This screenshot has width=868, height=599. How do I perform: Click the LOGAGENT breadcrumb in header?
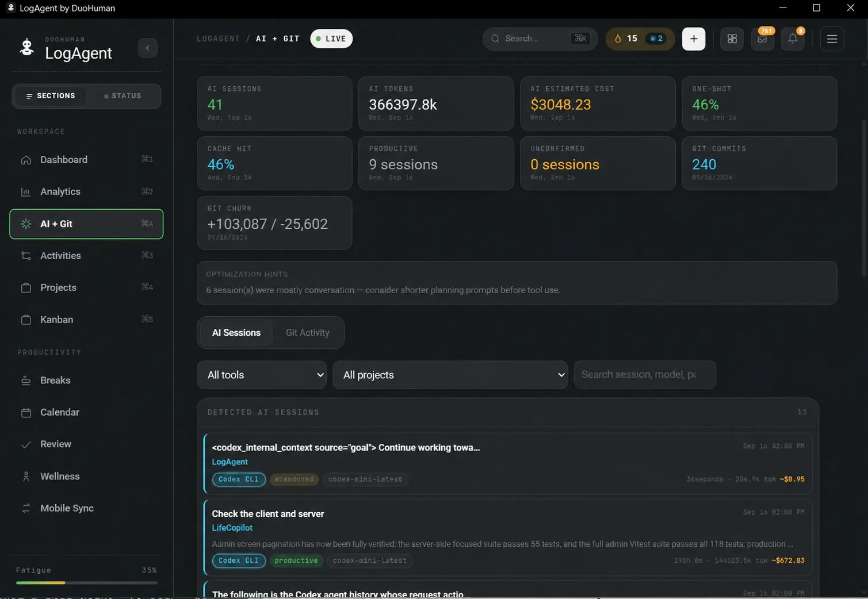coord(218,39)
